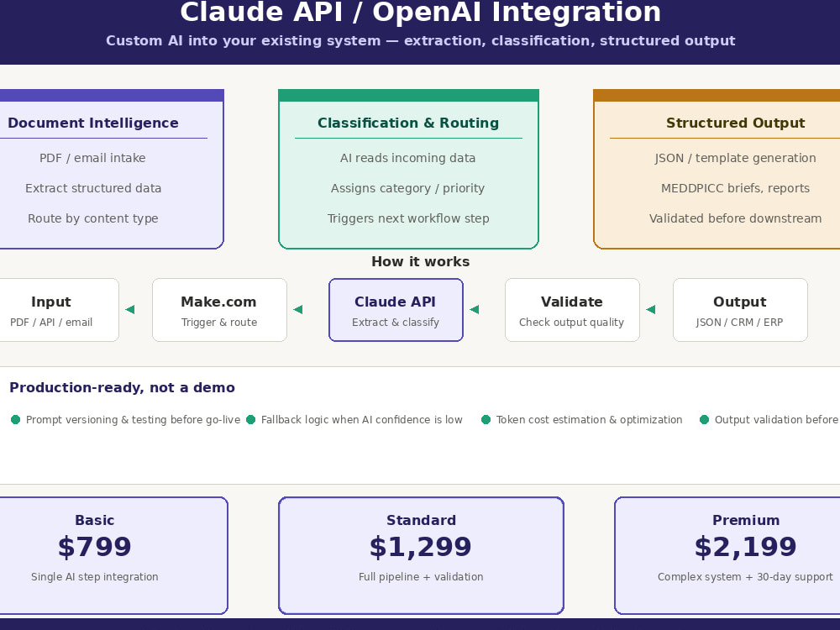This screenshot has height=630, width=840.
Task: Click 'Triggers next workflow step' text
Action: point(408,218)
